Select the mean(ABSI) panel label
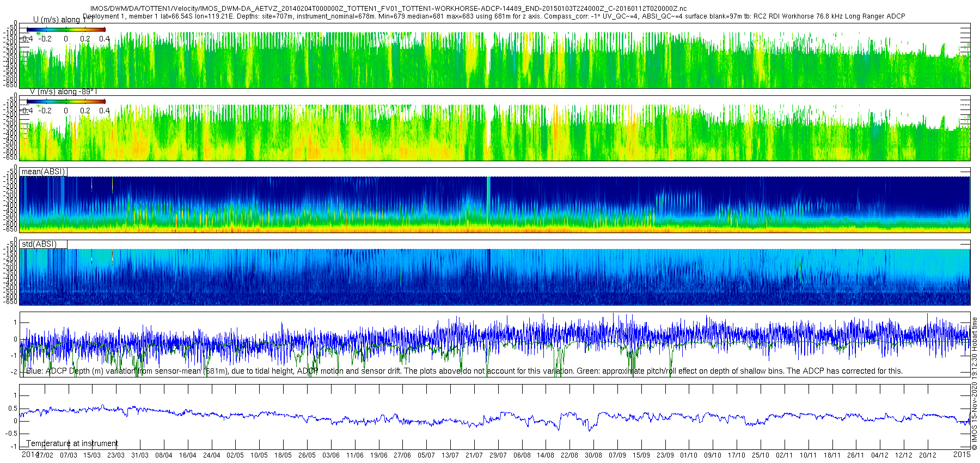 43,172
